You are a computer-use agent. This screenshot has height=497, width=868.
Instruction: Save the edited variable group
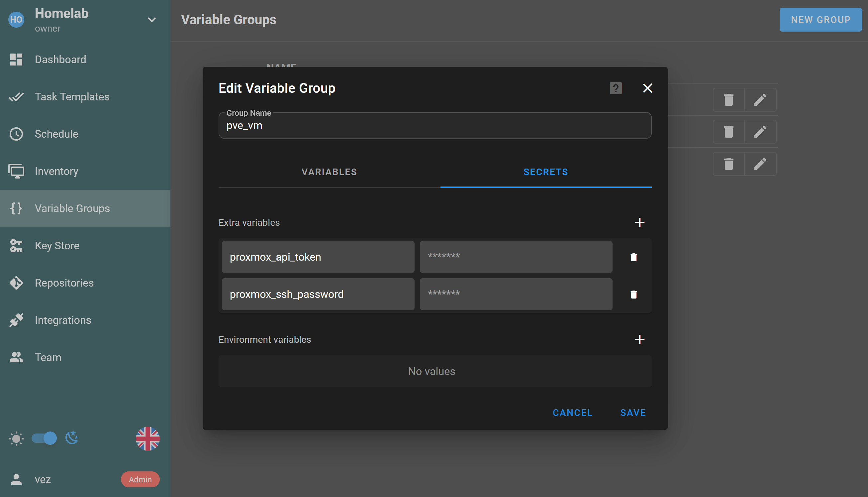633,412
